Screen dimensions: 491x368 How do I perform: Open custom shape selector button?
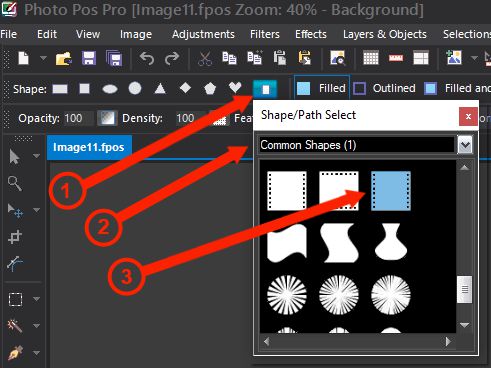265,89
